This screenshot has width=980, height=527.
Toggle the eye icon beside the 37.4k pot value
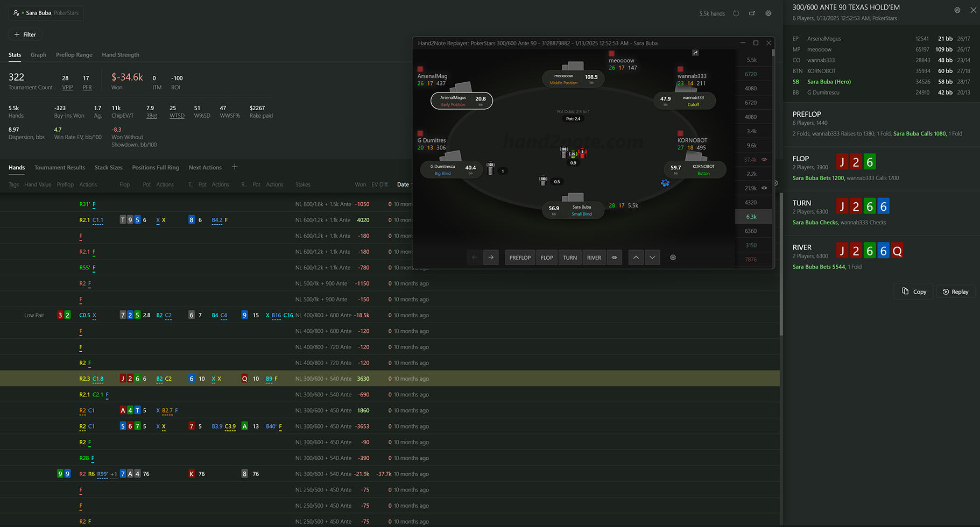point(765,159)
